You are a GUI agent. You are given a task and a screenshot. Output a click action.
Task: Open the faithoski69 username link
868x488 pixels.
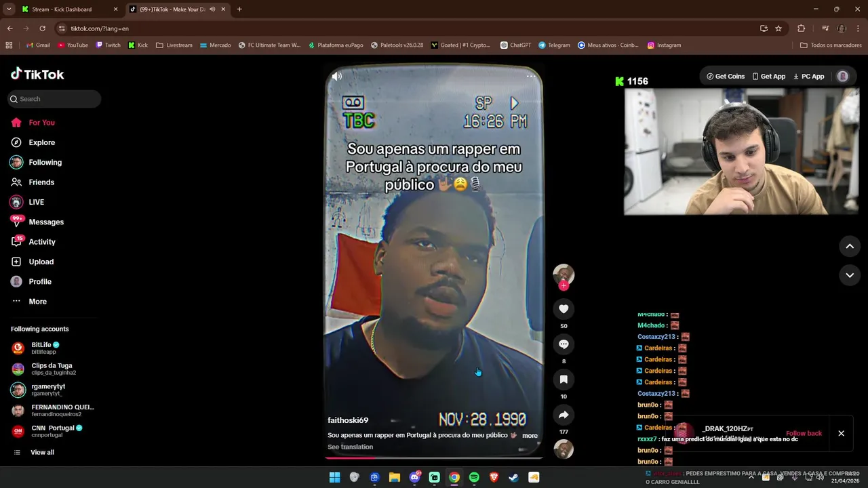(x=348, y=420)
